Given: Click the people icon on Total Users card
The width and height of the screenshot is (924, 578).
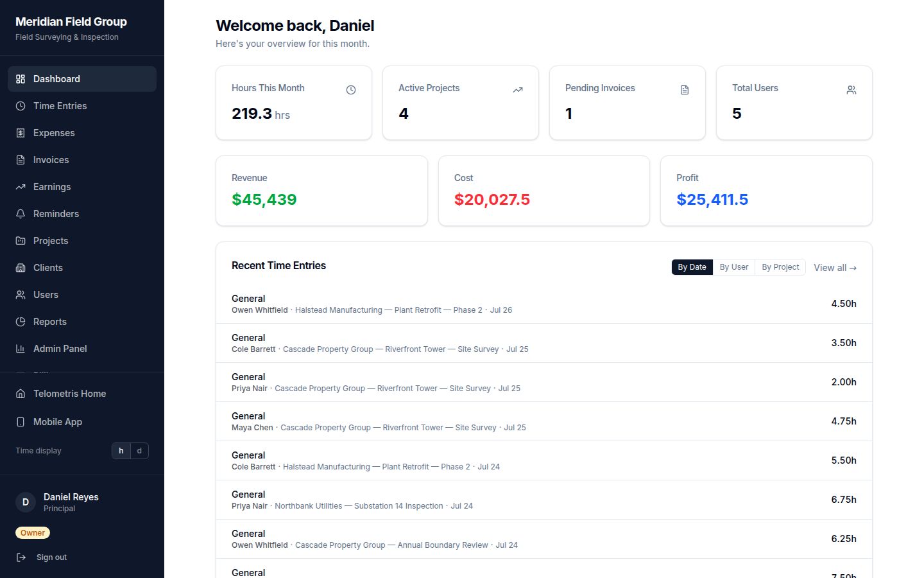Looking at the screenshot, I should (851, 90).
